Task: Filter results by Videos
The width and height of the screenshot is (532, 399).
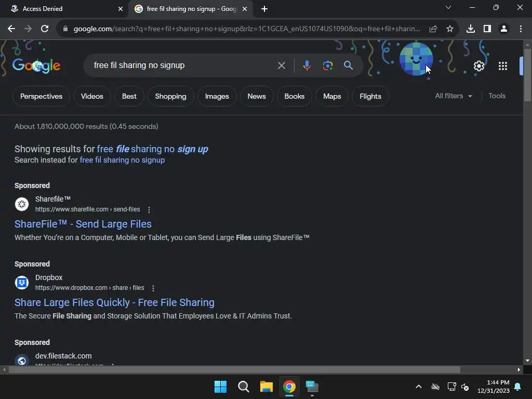Action: [x=92, y=96]
